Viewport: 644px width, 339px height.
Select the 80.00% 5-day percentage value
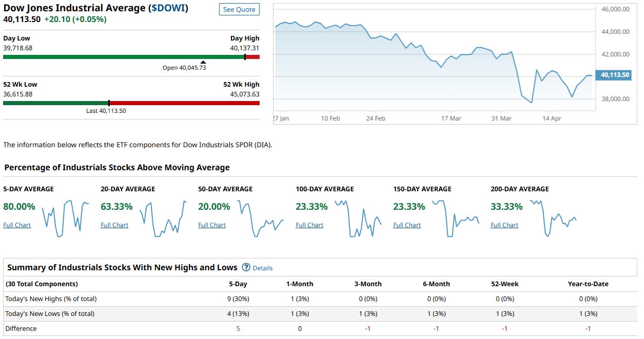pyautogui.click(x=19, y=207)
